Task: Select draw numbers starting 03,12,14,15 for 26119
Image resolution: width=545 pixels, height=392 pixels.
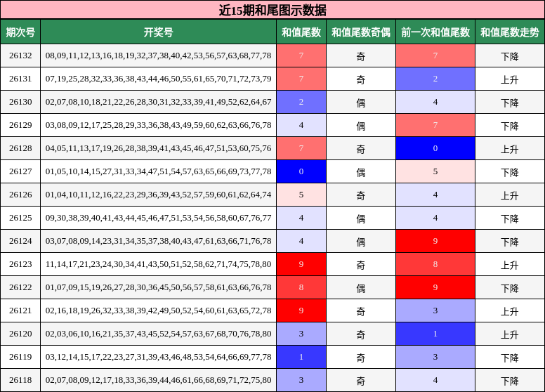Action: point(159,357)
